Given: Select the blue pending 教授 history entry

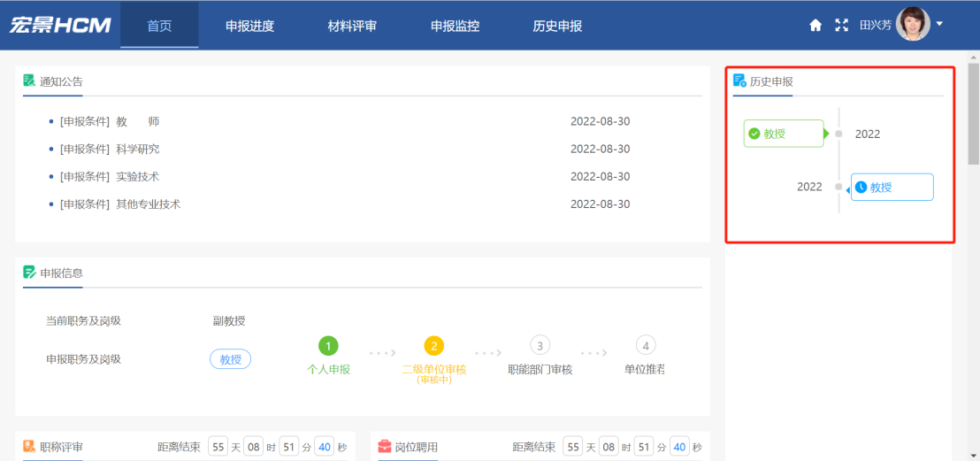Looking at the screenshot, I should click(892, 188).
